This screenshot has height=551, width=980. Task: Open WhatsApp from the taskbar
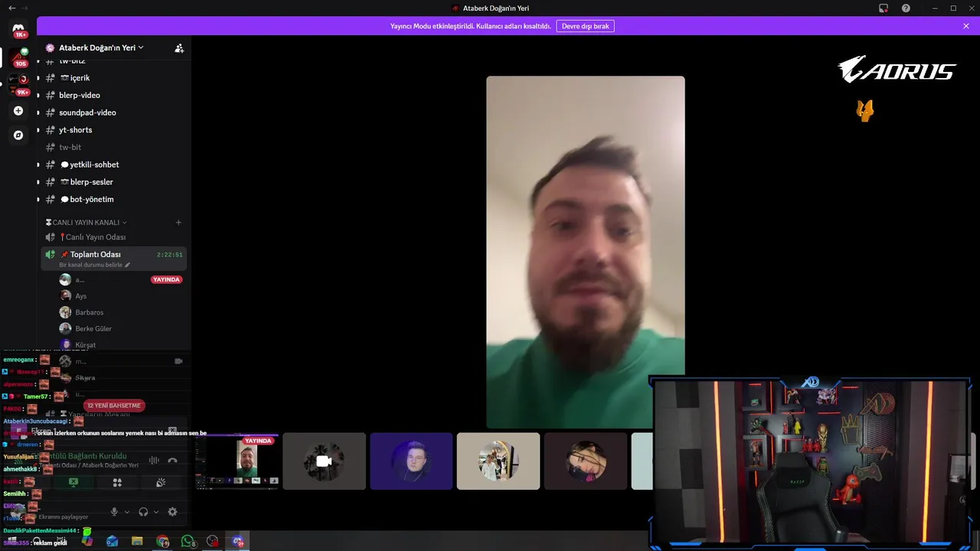click(188, 541)
